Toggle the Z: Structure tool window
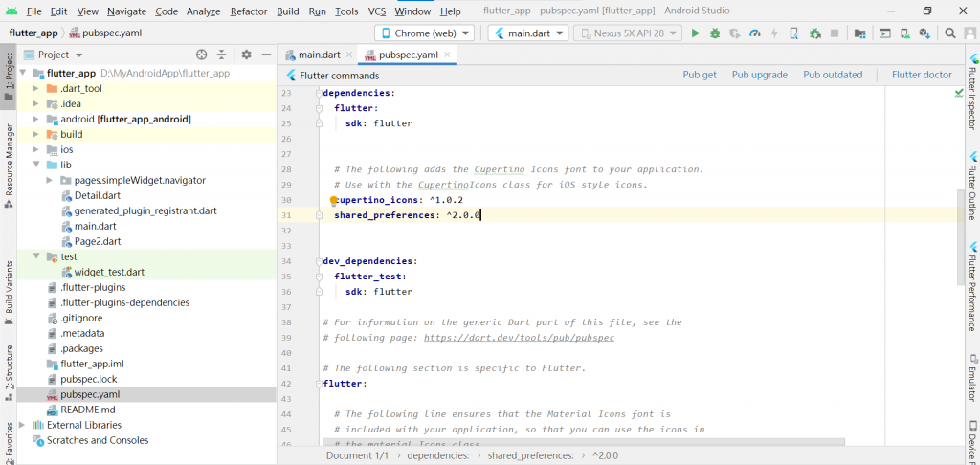The image size is (980, 465). click(9, 373)
